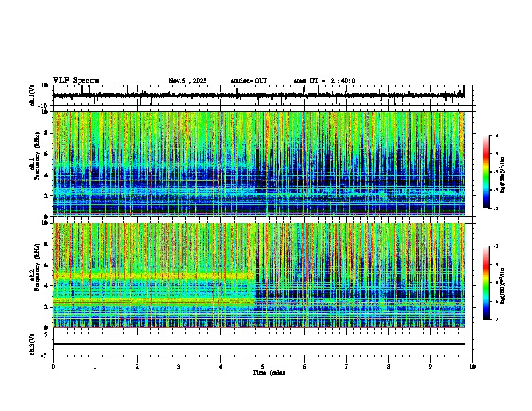The width and height of the screenshot is (532, 411).
Task: Click time axis tick label "1"
Action: [x=95, y=367]
